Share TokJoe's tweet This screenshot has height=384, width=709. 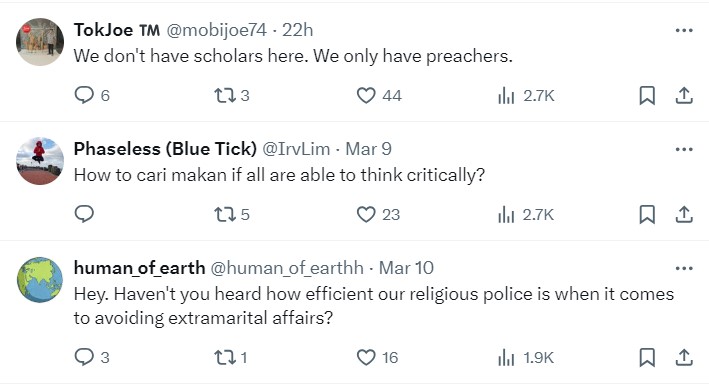(684, 95)
